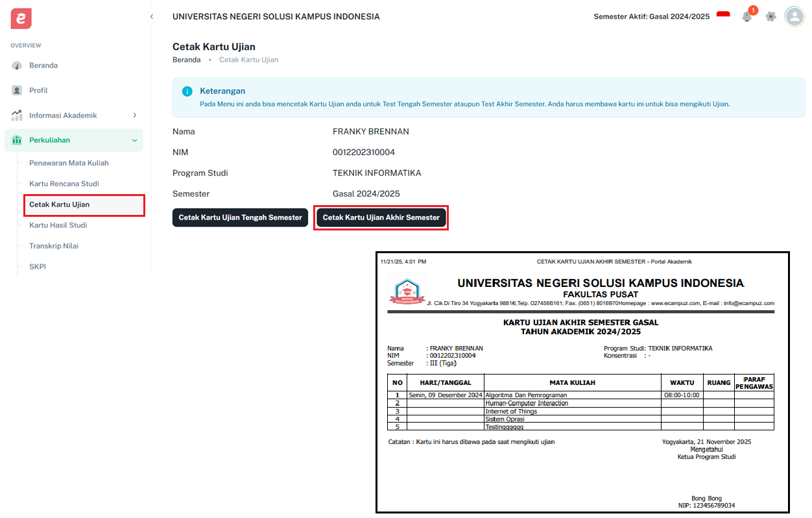Click the Informasi Akademik sidebar icon

pyautogui.click(x=16, y=115)
